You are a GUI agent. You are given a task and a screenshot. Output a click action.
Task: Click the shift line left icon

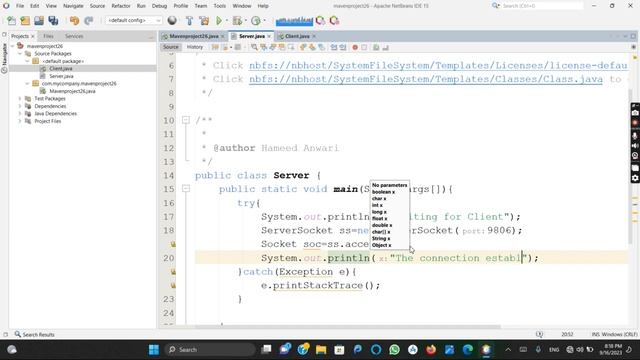(x=334, y=47)
